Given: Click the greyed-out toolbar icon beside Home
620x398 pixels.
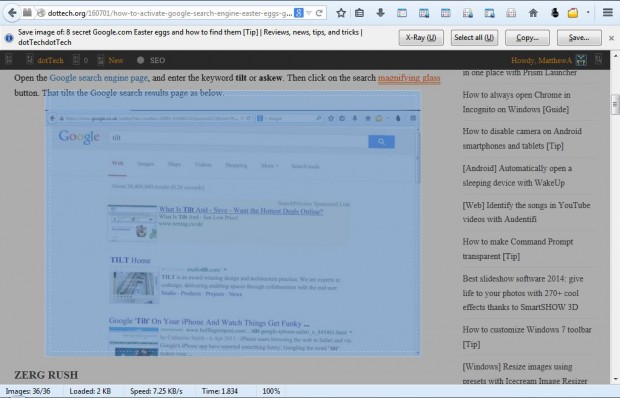Looking at the screenshot, I should pos(511,13).
